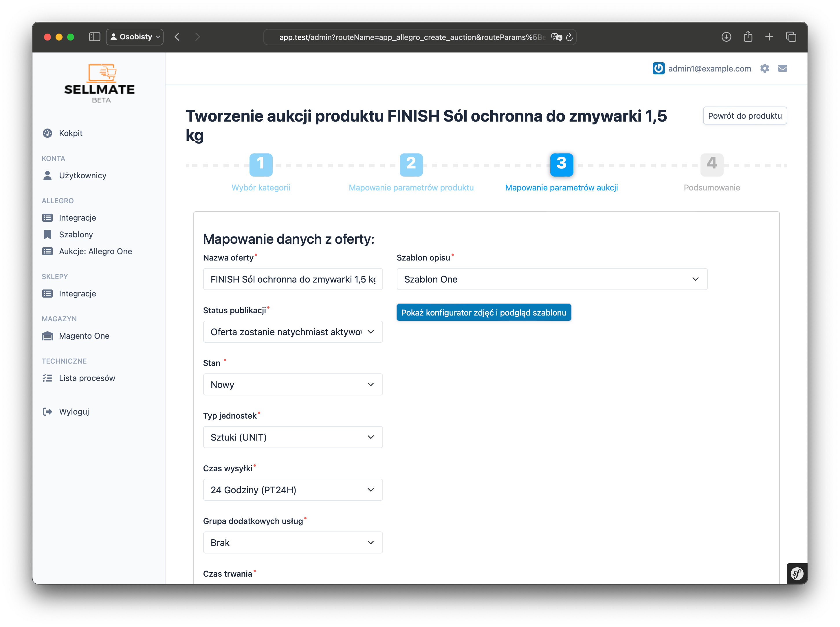Click the Nazwa oferty input field
Image resolution: width=840 pixels, height=627 pixels.
tap(293, 279)
